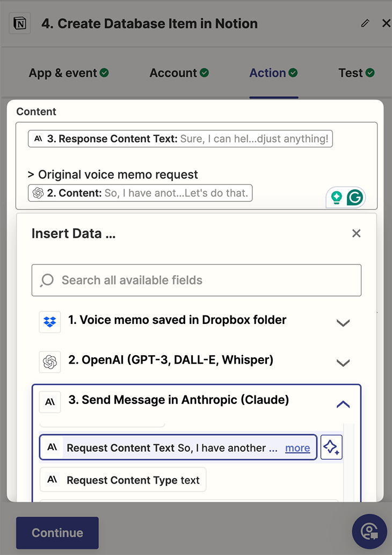The width and height of the screenshot is (392, 555).
Task: Open the Grammarly lightbulb suggestion icon
Action: pos(336,198)
